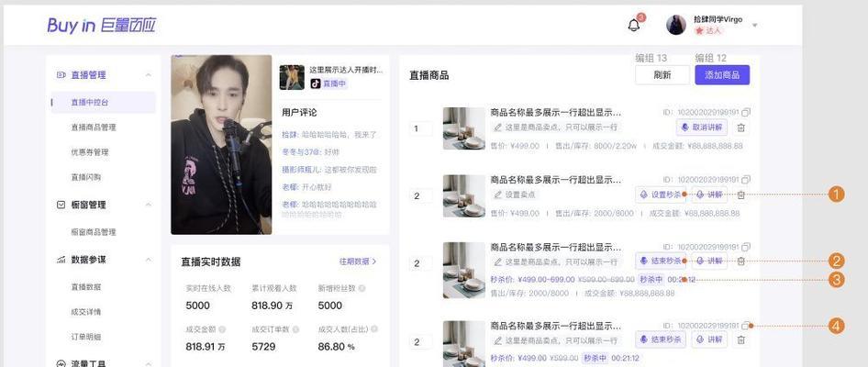Click the 设置卖点 pencil field
The image size is (868, 367).
pos(514,195)
